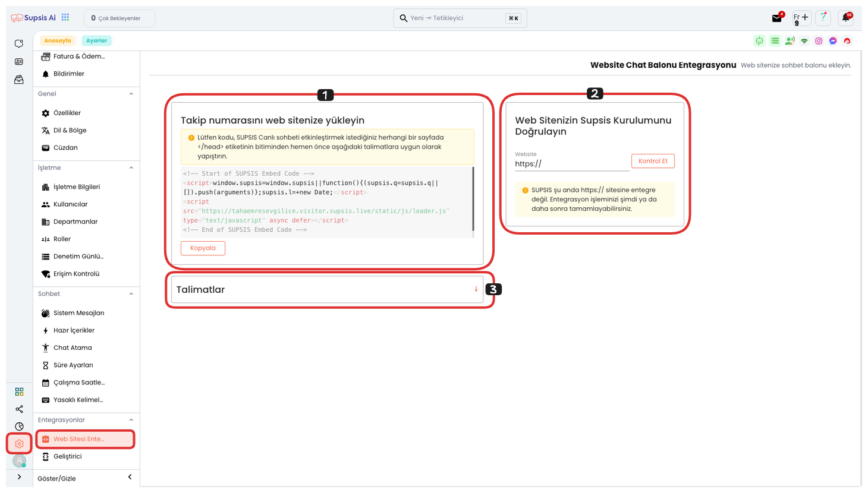Open the settings gear sidebar icon

(x=19, y=444)
